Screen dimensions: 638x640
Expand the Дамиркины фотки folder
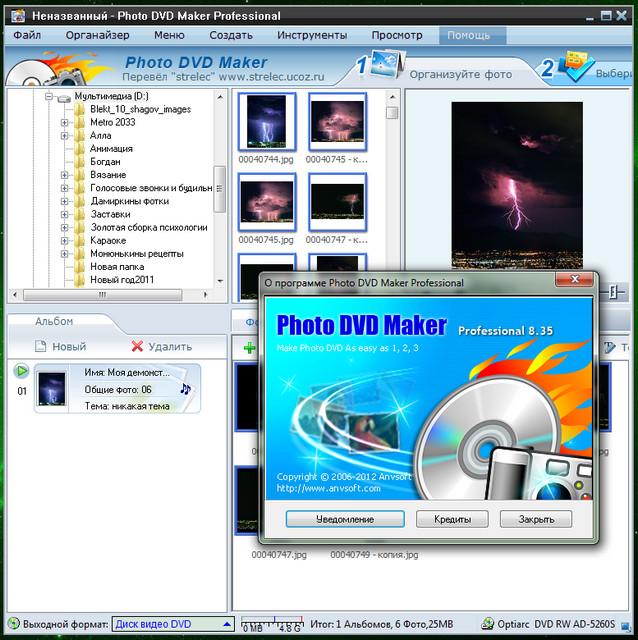64,201
